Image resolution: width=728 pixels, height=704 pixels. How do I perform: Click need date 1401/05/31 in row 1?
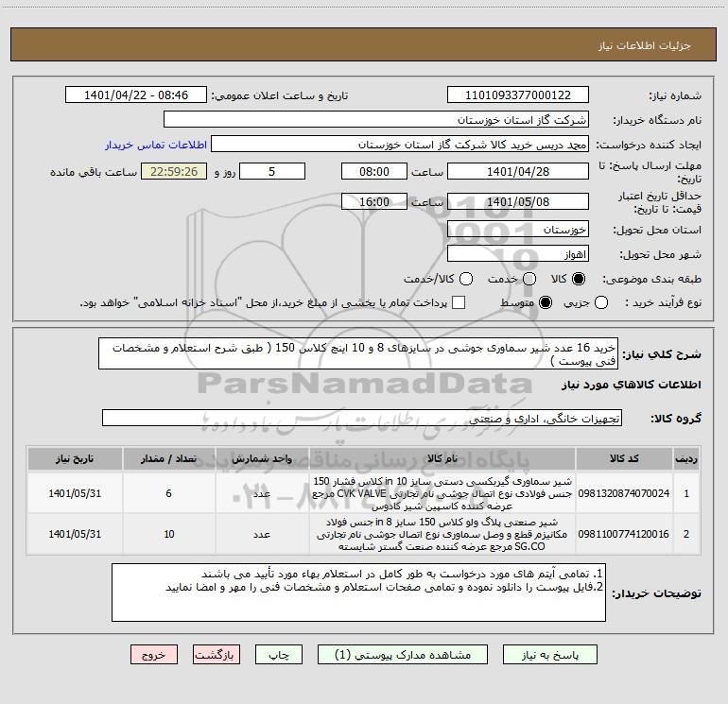click(75, 493)
